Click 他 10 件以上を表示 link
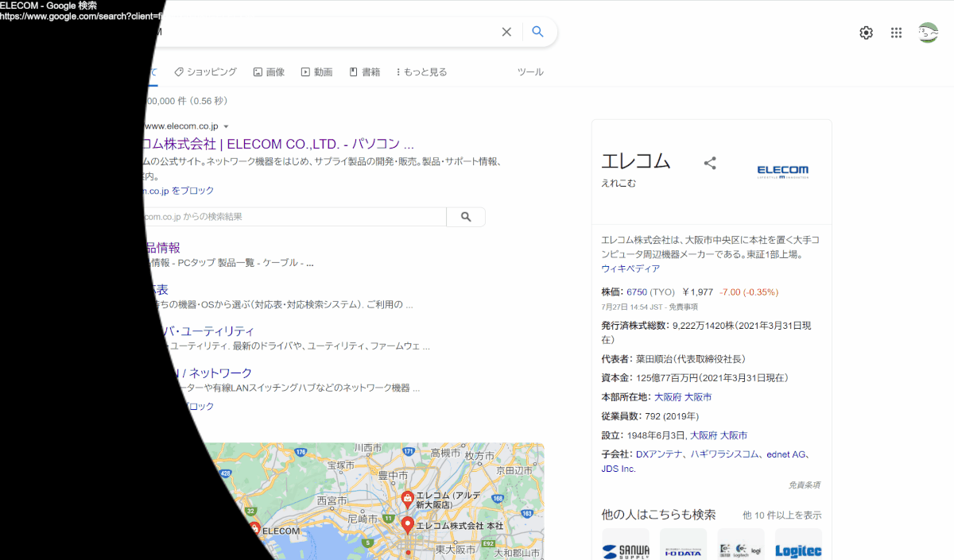Image resolution: width=954 pixels, height=560 pixels. coord(782,515)
